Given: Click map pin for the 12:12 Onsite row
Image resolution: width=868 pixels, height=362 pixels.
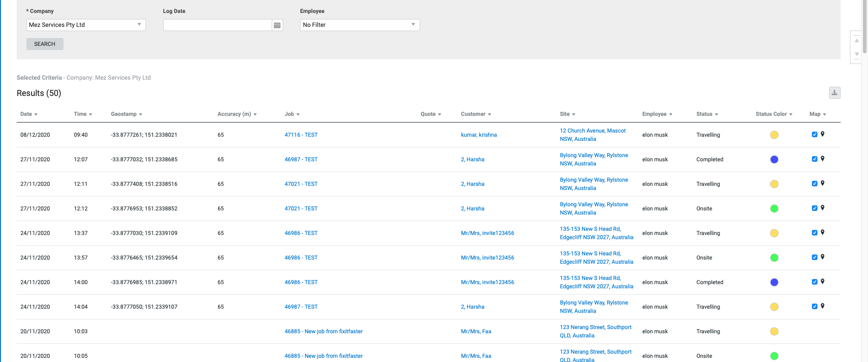Looking at the screenshot, I should [823, 208].
